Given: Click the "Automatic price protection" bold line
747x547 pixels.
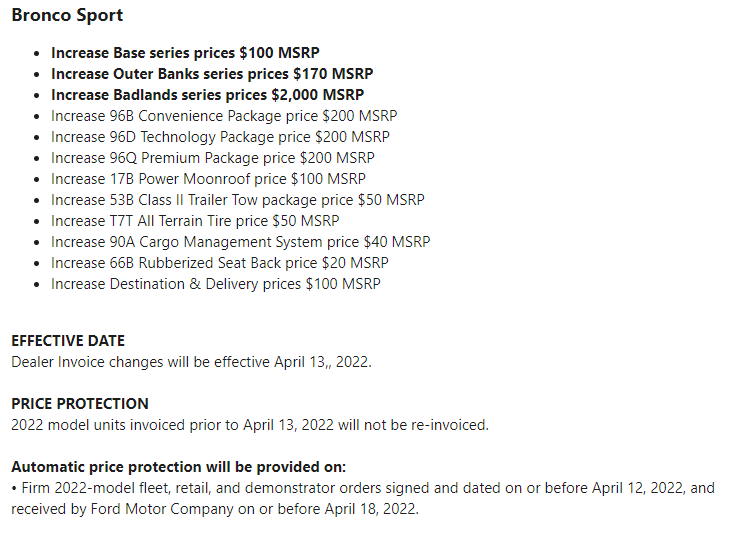Looking at the screenshot, I should (x=179, y=467).
